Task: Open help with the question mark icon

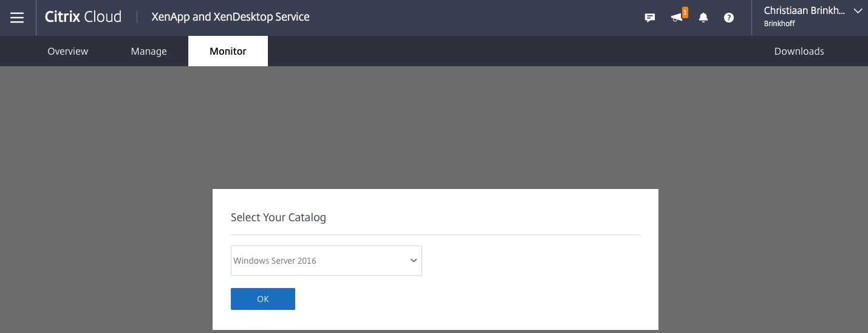Action: click(x=729, y=18)
